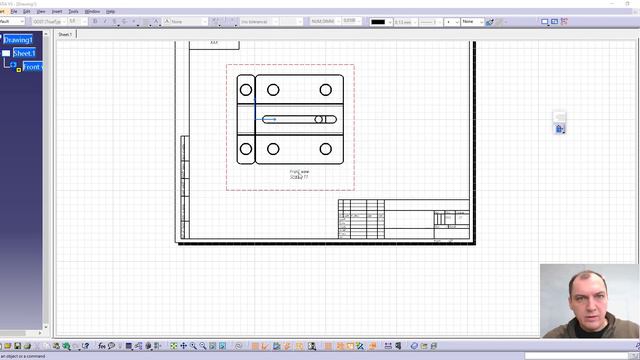Click the green-blue pencil analysis icon
640x360 pixels.
(x=360, y=346)
